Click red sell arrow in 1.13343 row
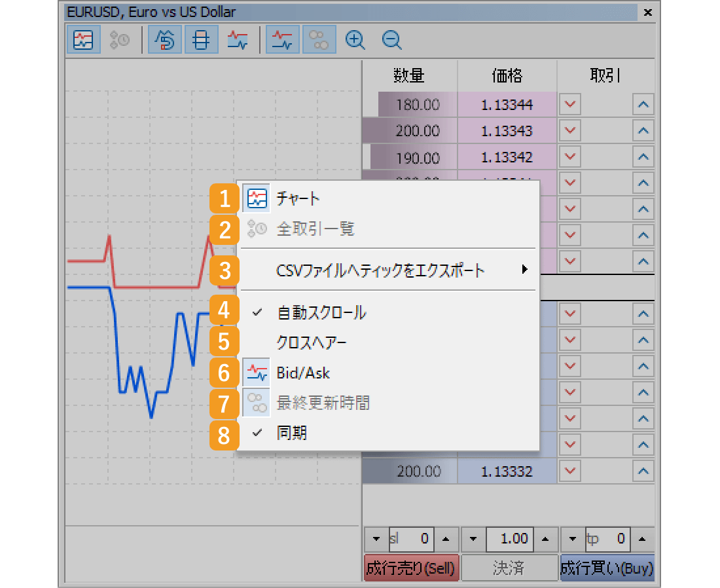Viewport: 720px width, 588px height. click(x=570, y=131)
